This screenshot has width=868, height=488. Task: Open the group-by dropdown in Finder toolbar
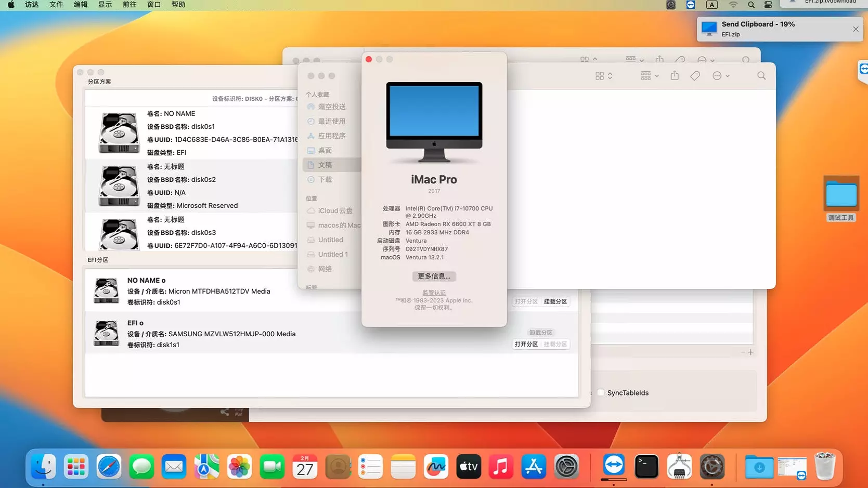(650, 76)
